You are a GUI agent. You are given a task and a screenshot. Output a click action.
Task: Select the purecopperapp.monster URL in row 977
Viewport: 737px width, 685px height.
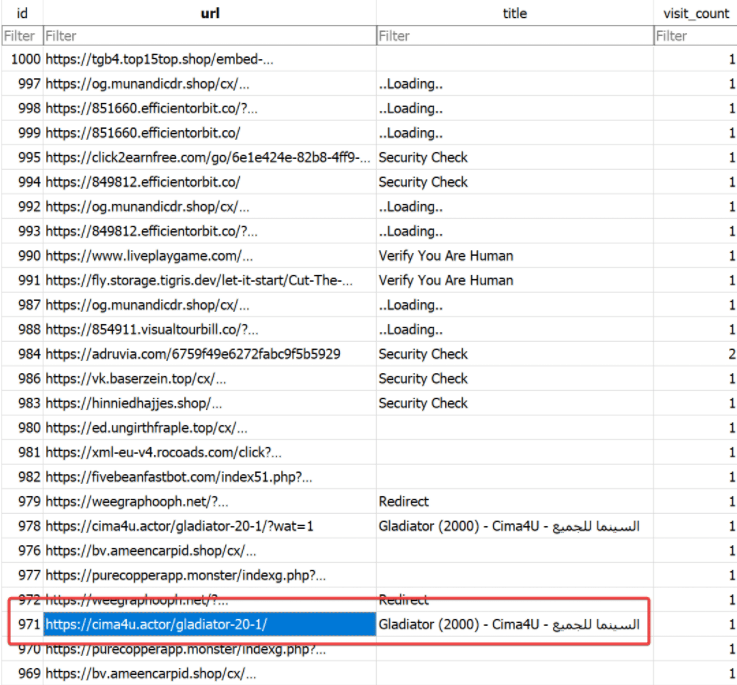click(x=210, y=575)
